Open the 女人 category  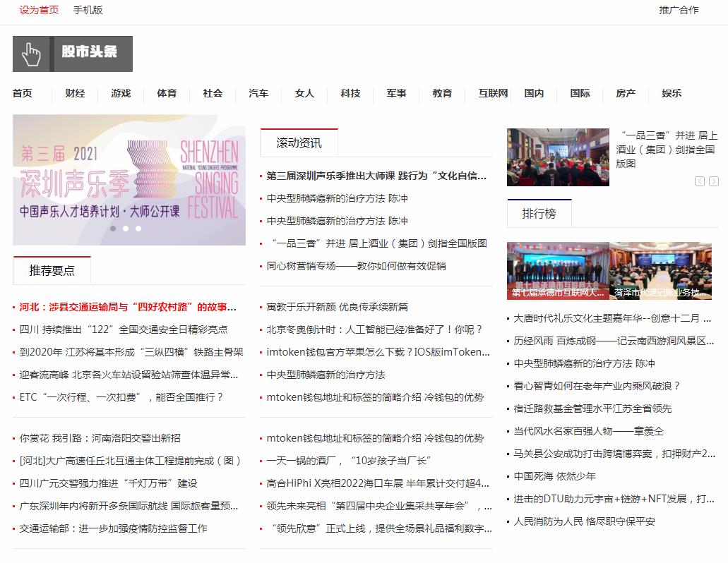coord(304,93)
